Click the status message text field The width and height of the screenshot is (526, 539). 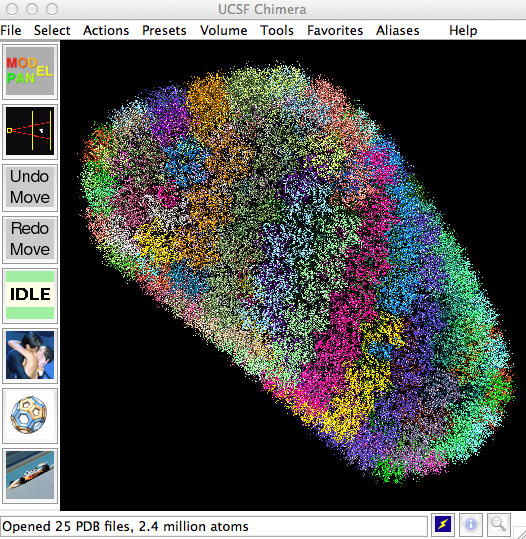[x=213, y=526]
